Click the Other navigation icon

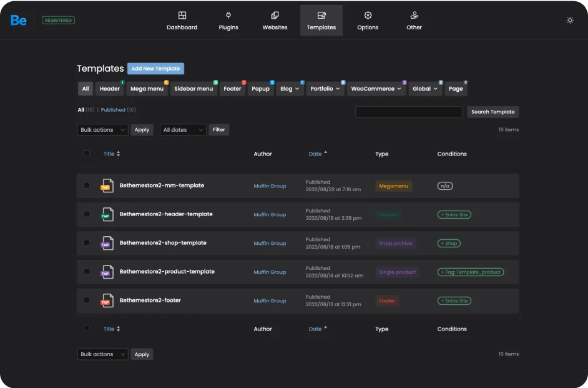point(414,16)
